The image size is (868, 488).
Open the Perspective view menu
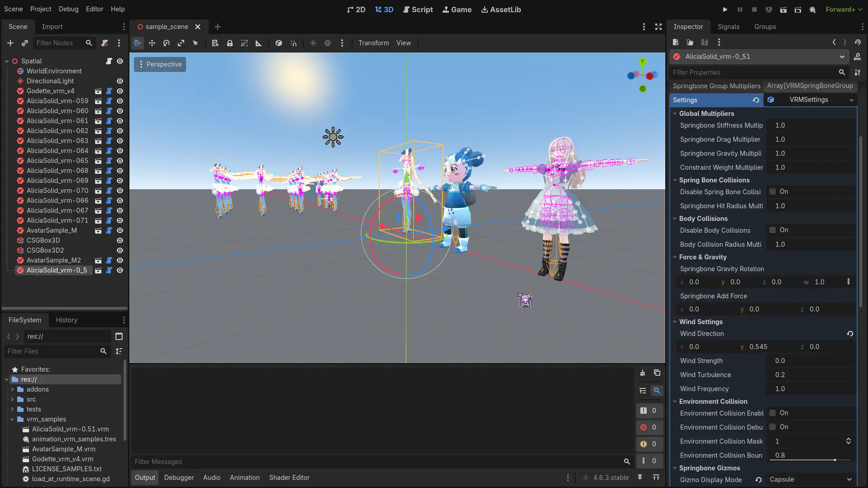[160, 64]
